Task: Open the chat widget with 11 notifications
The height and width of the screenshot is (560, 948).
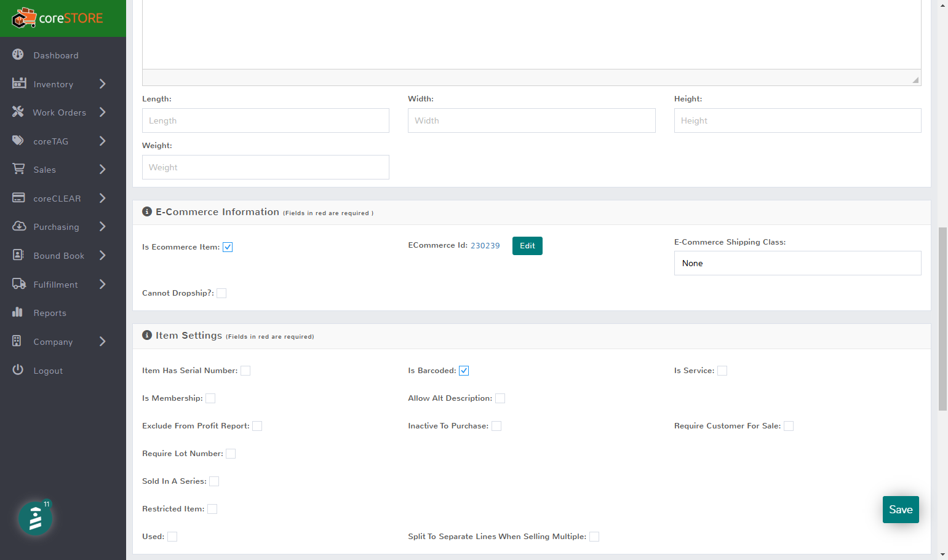Action: pyautogui.click(x=35, y=518)
